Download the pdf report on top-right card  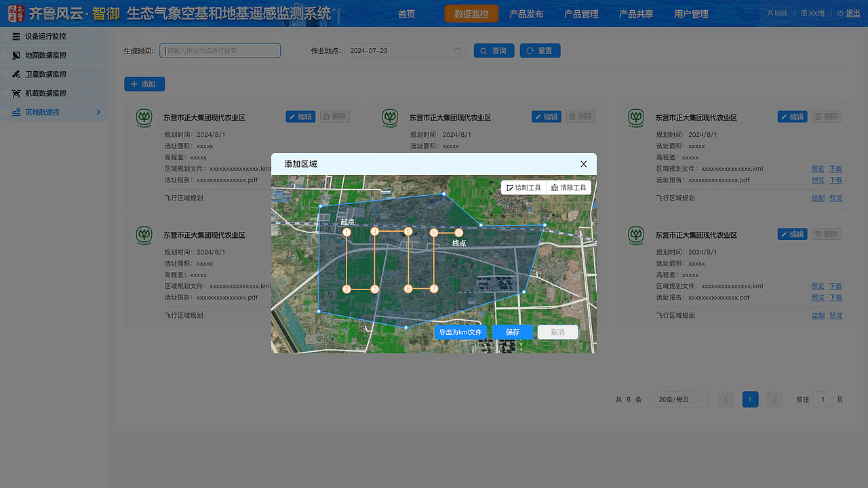tap(835, 180)
